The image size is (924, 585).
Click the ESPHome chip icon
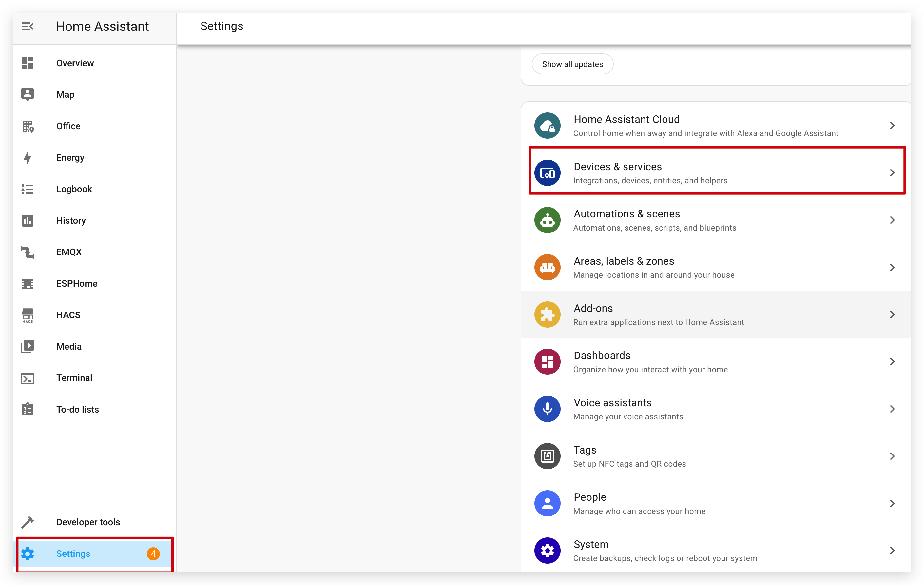point(27,283)
